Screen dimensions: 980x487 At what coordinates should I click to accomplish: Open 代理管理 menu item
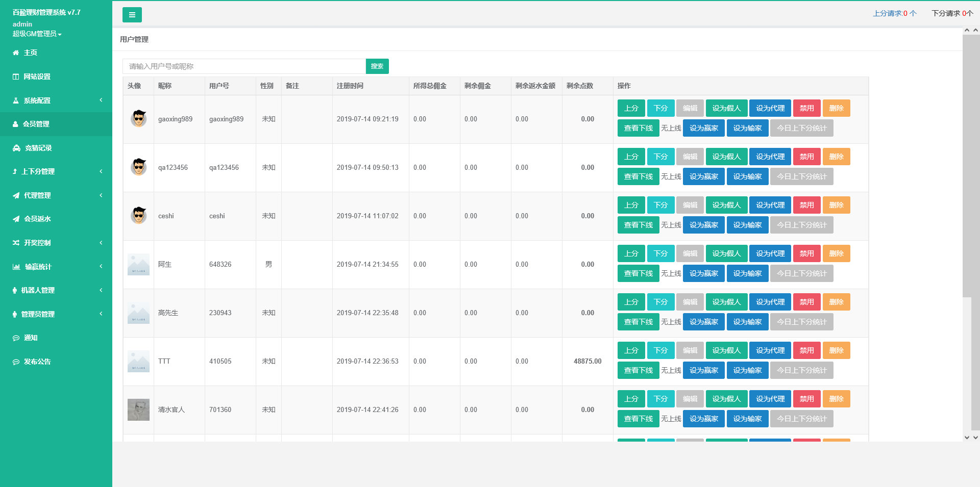37,195
